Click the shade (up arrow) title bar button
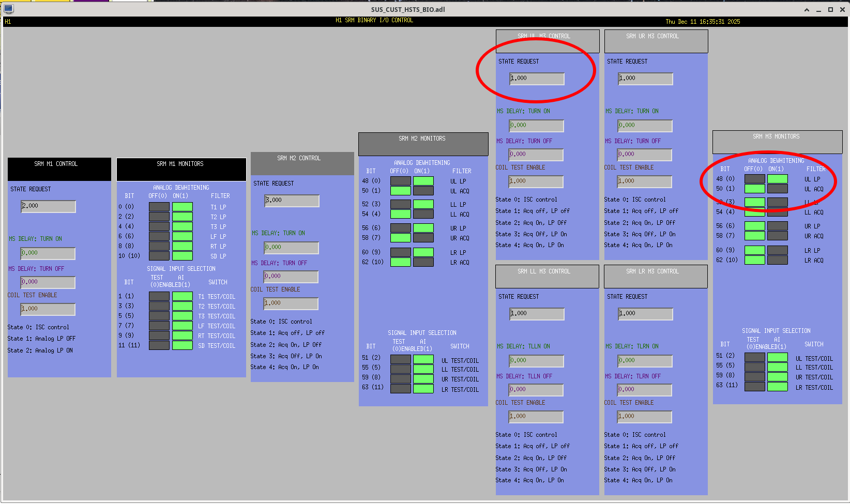The width and height of the screenshot is (850, 504). coord(807,10)
